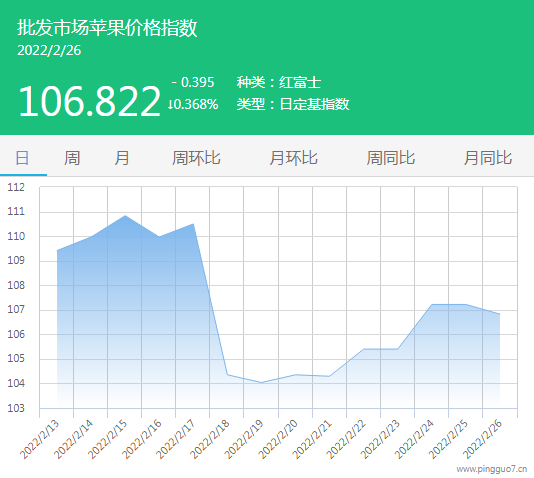Click the 类型：日定基指数 label
This screenshot has width=534, height=478.
[293, 104]
